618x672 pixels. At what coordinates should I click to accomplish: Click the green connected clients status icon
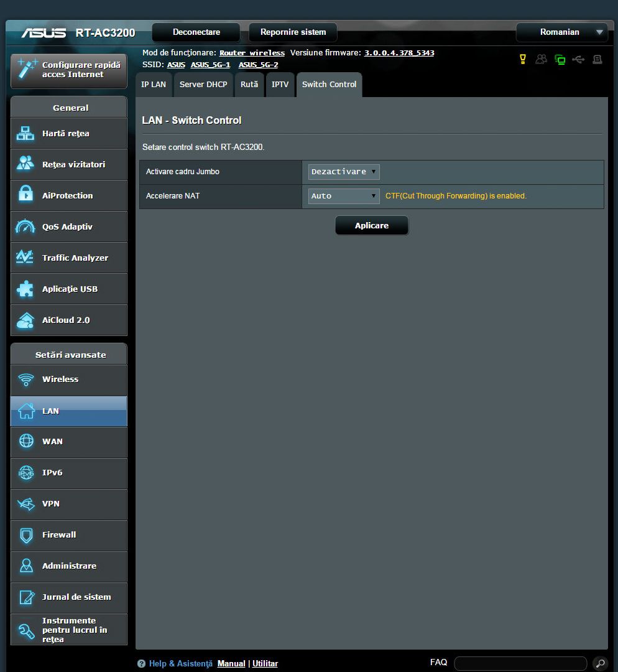click(560, 60)
